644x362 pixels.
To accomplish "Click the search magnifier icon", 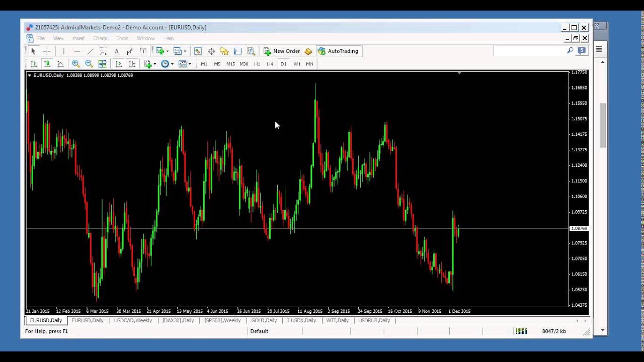I will pos(570,51).
